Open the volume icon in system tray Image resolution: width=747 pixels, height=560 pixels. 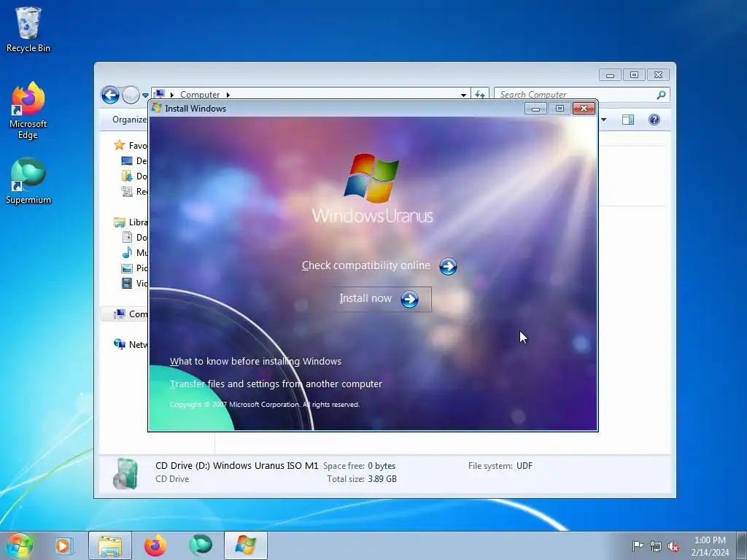tap(673, 546)
